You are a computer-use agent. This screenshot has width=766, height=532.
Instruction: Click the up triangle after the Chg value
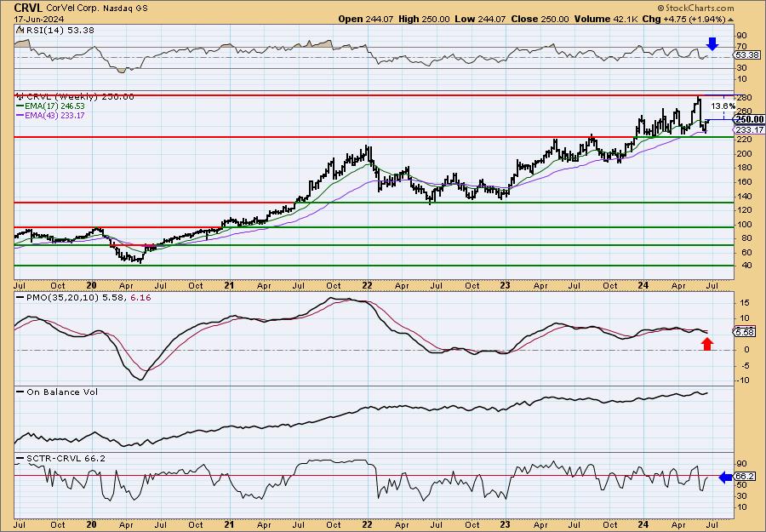[730, 20]
